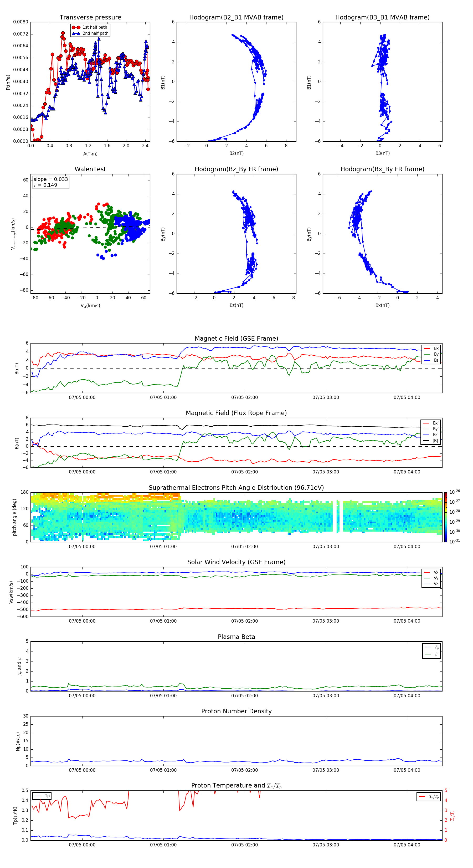Click 'Proton Number Density' title
This screenshot has width=473, height=868.
pyautogui.click(x=236, y=711)
